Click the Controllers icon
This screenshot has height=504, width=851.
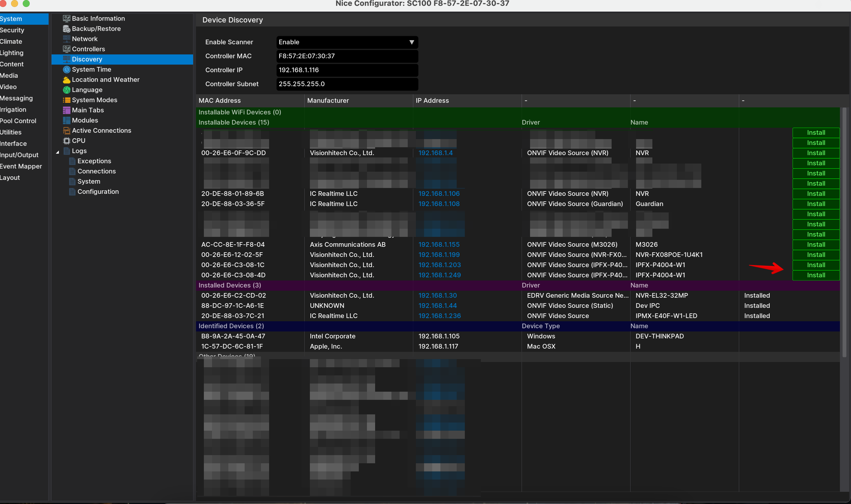[x=67, y=49]
